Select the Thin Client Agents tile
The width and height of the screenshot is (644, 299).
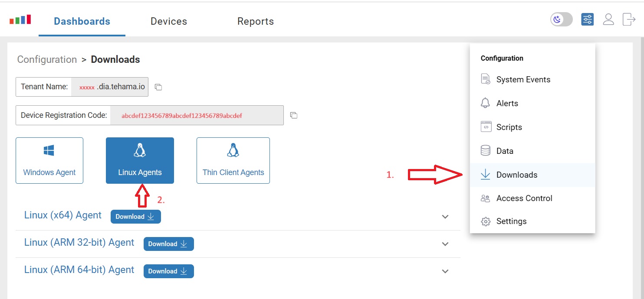[x=233, y=160]
